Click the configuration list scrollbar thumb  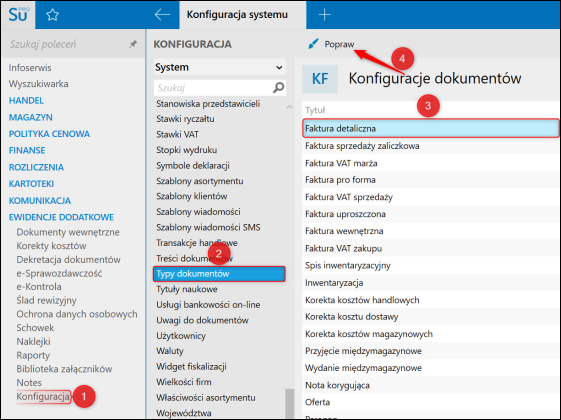289,404
